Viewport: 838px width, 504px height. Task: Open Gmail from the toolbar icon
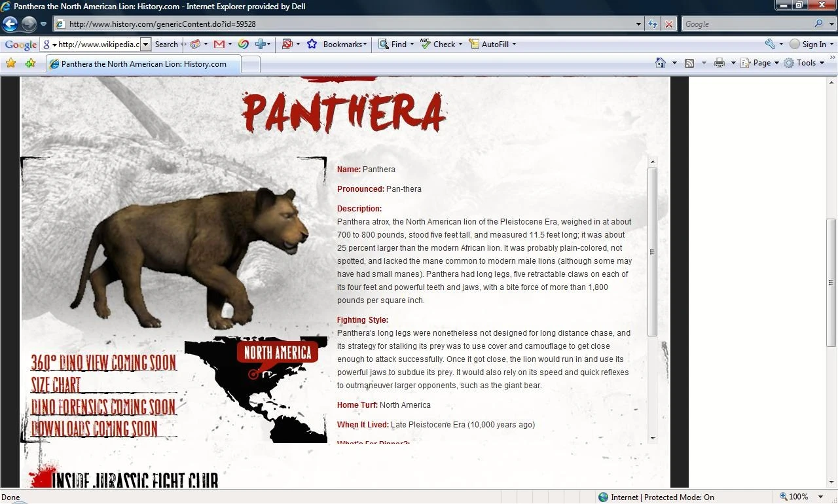(x=219, y=45)
